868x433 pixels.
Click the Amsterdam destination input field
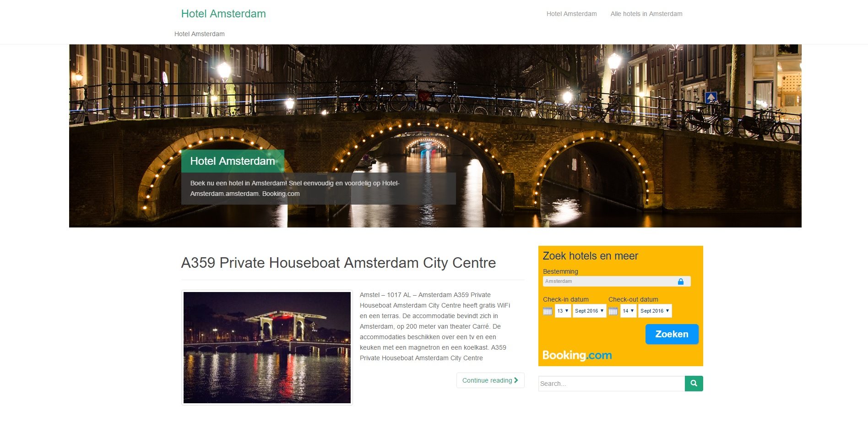pyautogui.click(x=616, y=281)
